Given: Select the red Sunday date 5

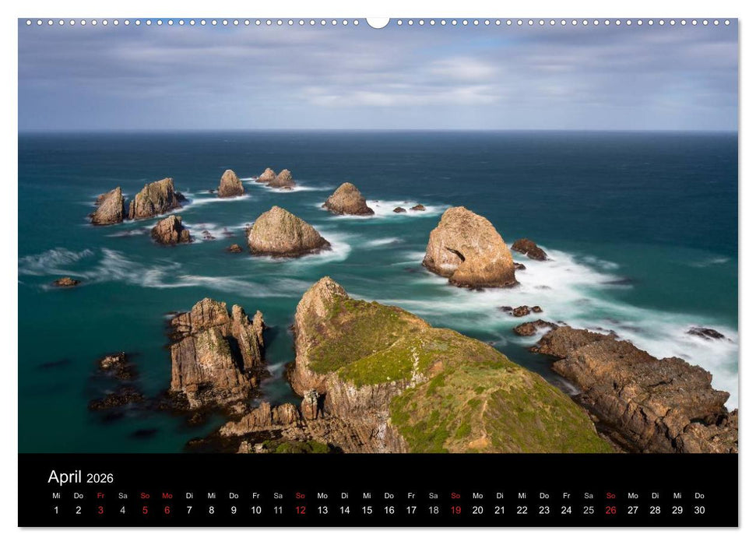Looking at the screenshot, I should (144, 510).
